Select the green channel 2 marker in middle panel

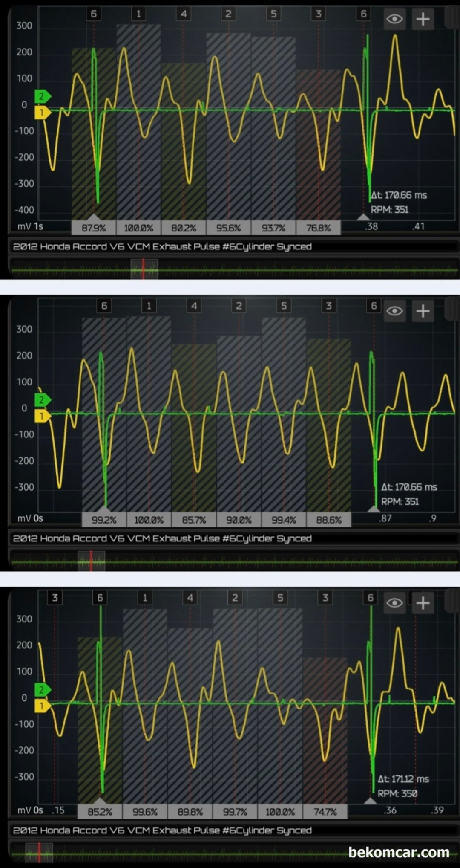[42, 400]
